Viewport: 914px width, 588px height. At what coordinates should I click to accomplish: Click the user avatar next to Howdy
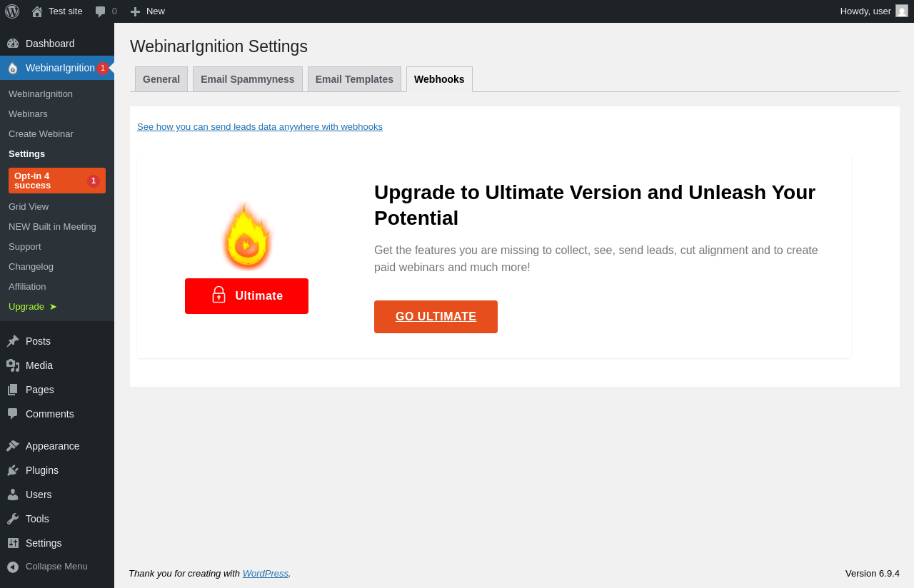(x=902, y=11)
